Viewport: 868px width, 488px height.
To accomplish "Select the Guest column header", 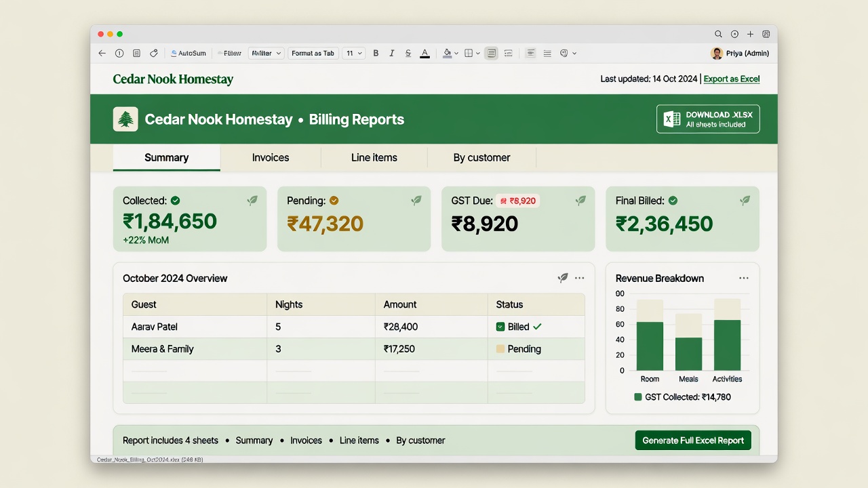I will coord(195,304).
